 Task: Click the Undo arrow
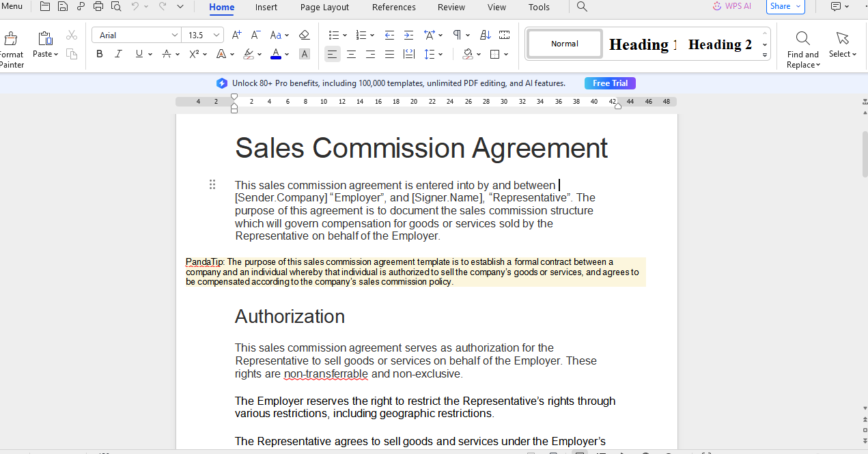[135, 7]
